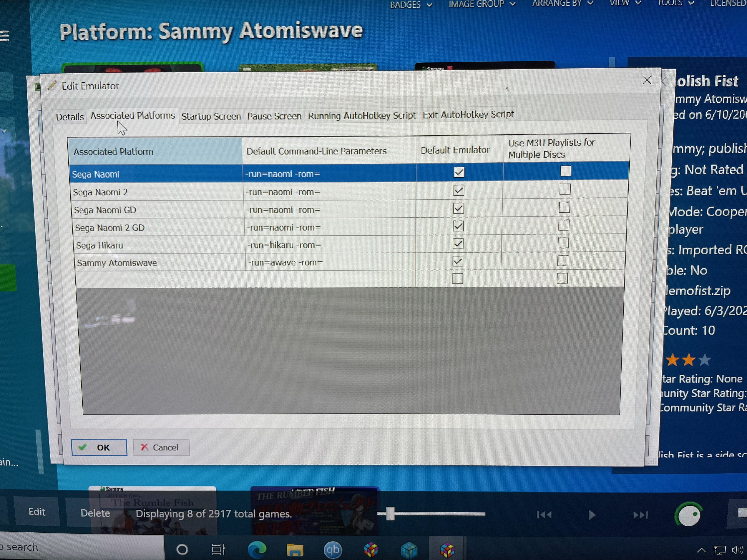Select the Sega Naomi 2 platform cell
The image size is (747, 560).
[157, 192]
